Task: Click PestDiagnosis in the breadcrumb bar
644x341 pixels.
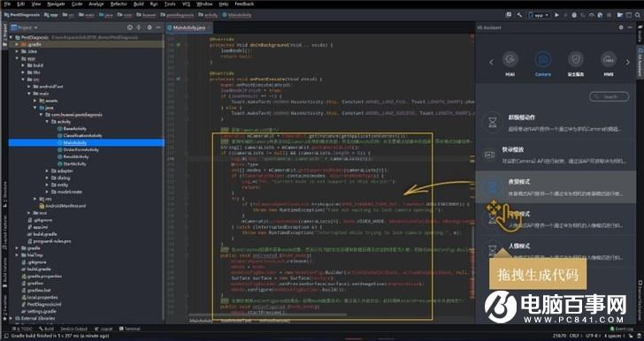Action: pos(22,15)
